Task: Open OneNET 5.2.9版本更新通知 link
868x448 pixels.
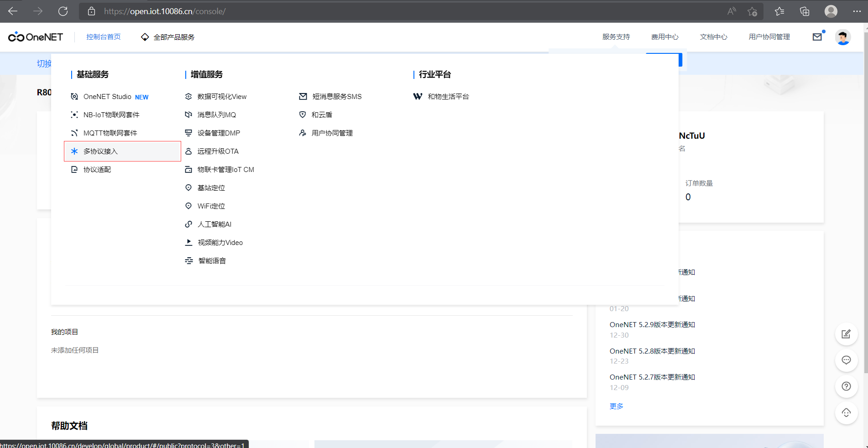Action: tap(652, 325)
